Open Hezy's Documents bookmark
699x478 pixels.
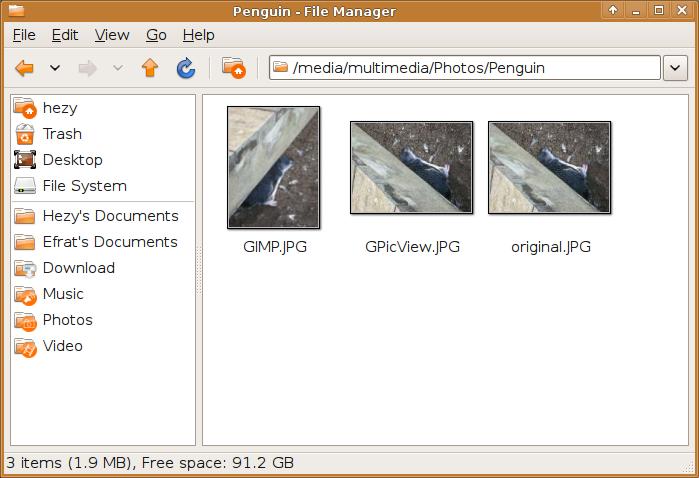[x=110, y=216]
